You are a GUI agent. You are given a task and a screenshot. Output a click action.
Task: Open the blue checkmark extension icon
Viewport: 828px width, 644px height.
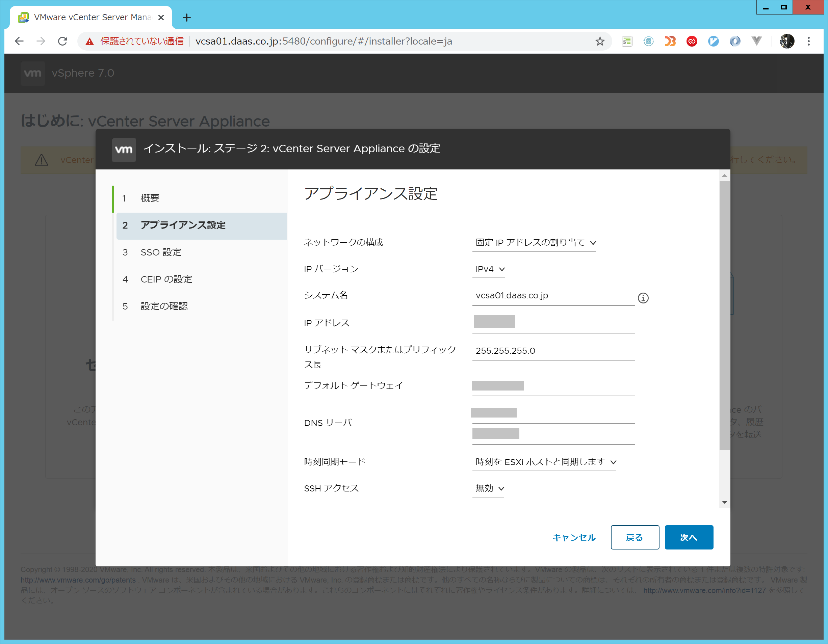pyautogui.click(x=714, y=41)
